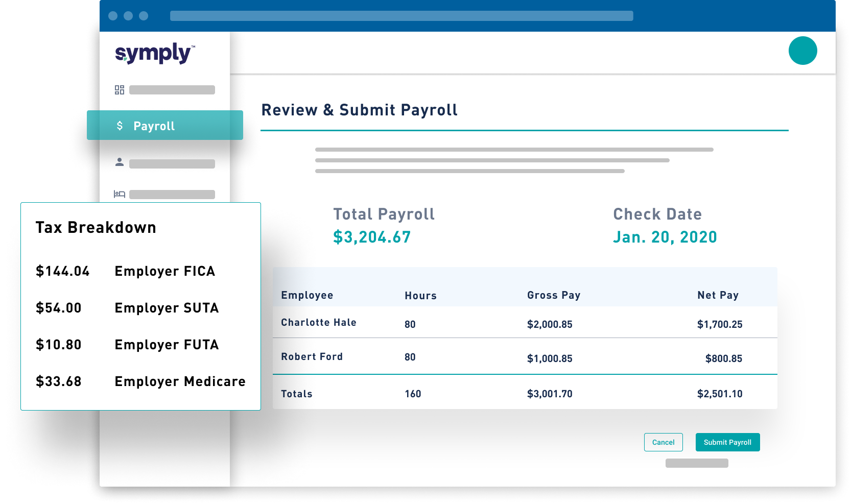
Task: Click the Check Date Jan. 20, 2020
Action: pos(665,237)
